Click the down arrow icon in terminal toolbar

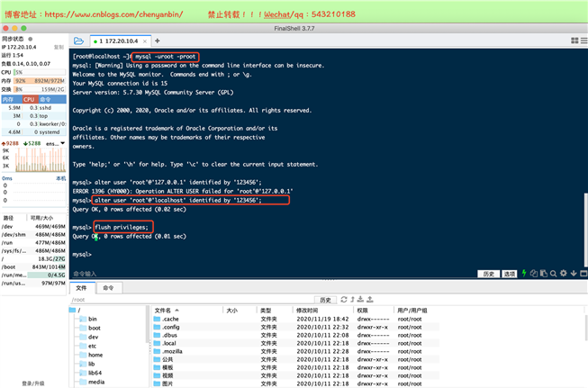[x=574, y=274]
